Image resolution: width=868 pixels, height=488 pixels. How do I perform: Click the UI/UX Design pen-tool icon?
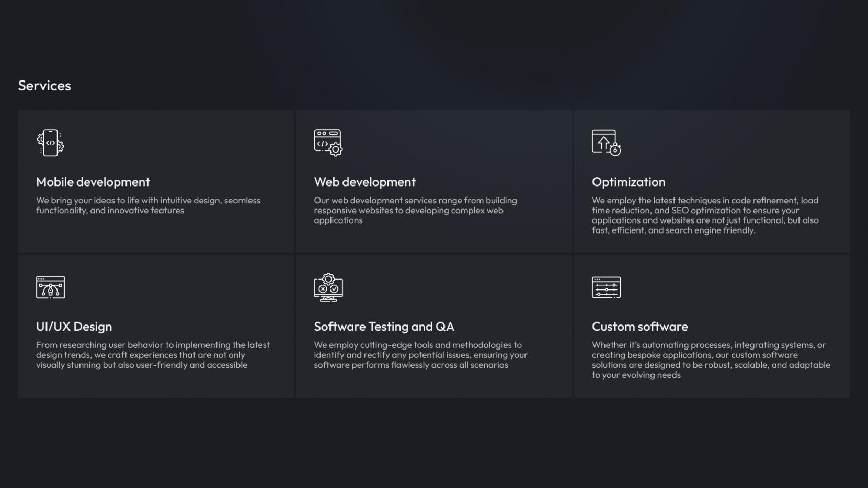tap(50, 287)
